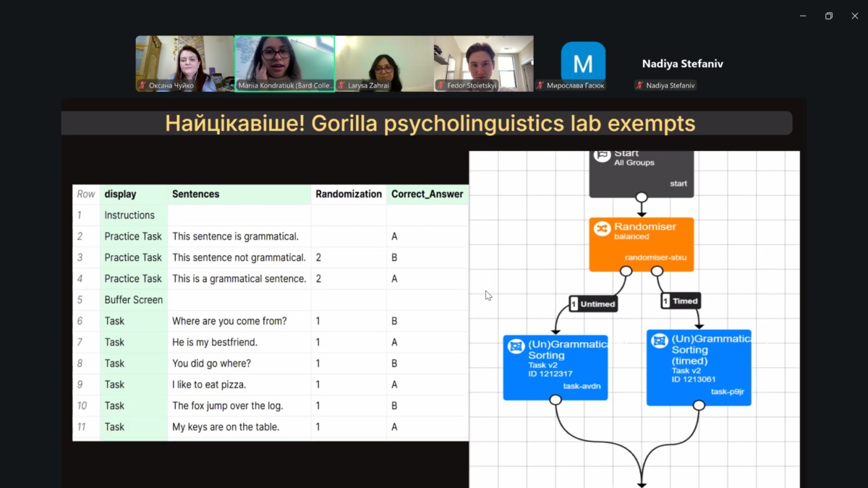Image resolution: width=868 pixels, height=488 pixels.
Task: Select the Randomiser's right output port
Action: [657, 271]
